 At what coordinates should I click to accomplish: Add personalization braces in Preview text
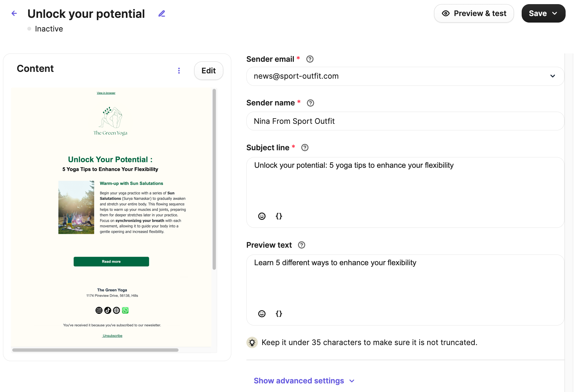pyautogui.click(x=279, y=314)
